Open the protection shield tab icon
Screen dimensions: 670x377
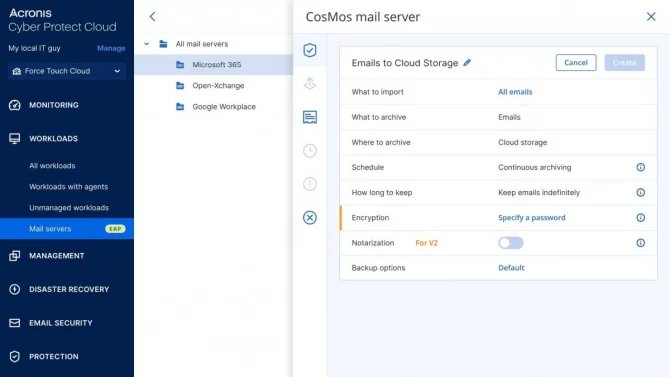[310, 50]
